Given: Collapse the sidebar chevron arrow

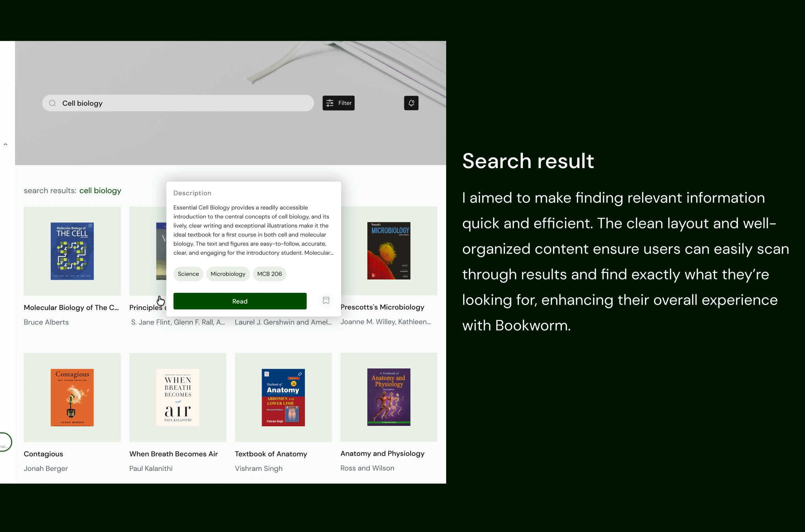Looking at the screenshot, I should pos(5,144).
